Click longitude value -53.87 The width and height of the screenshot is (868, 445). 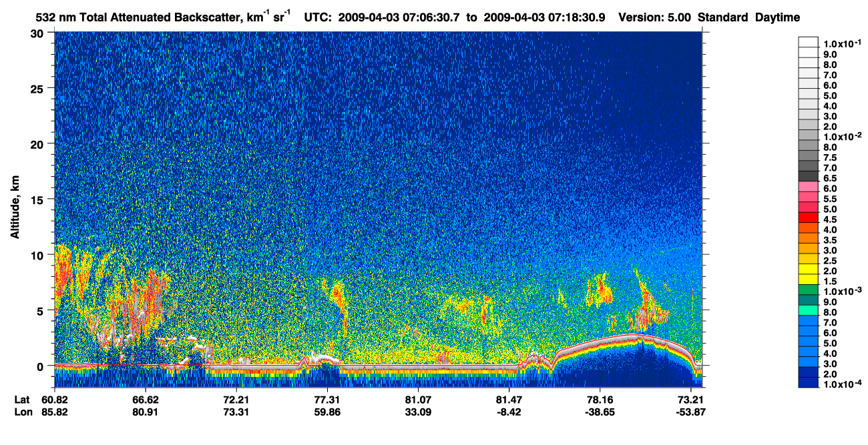[690, 412]
